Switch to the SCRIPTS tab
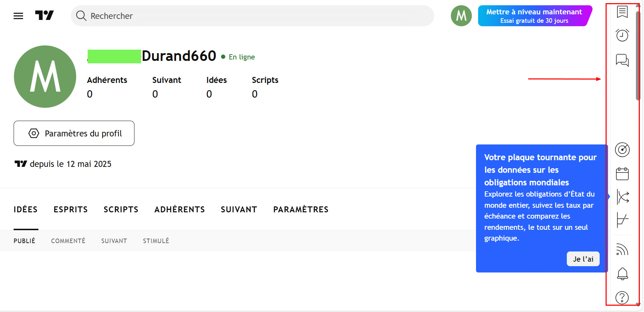The image size is (644, 312). click(121, 210)
